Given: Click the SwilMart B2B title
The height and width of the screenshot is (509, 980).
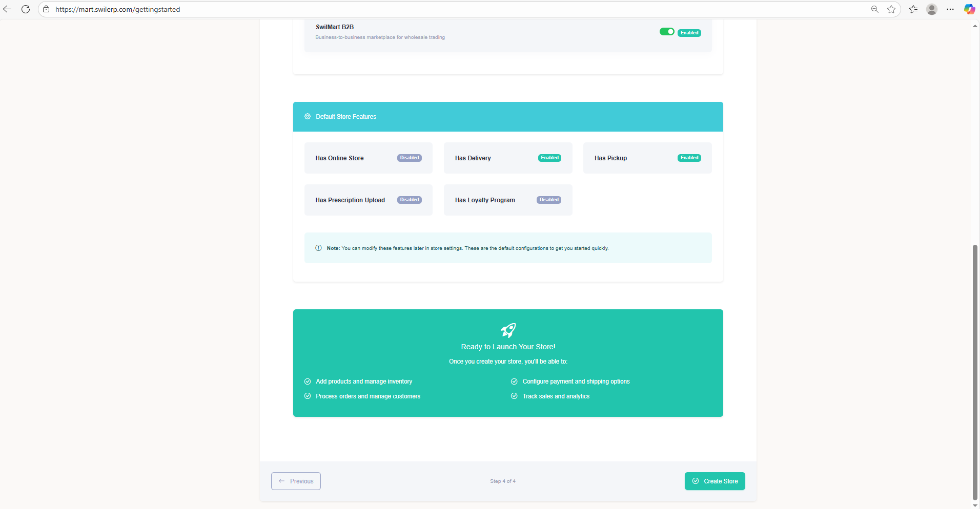Looking at the screenshot, I should 335,27.
